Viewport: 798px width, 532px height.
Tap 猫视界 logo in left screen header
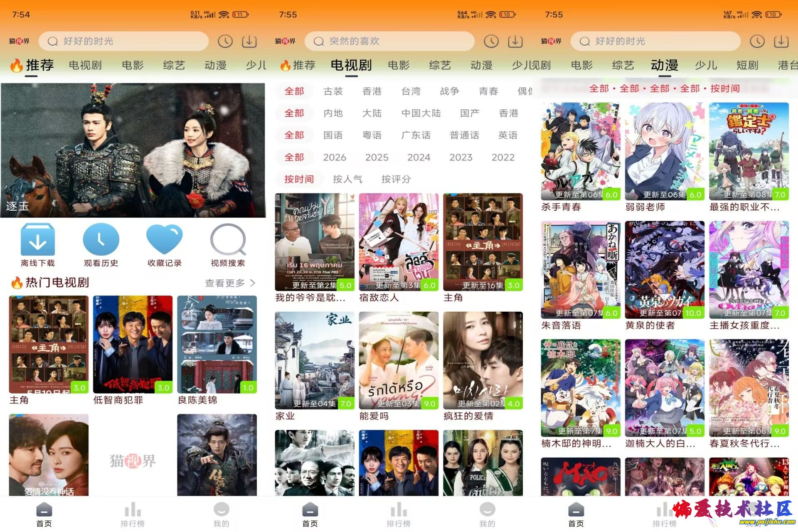tap(20, 41)
